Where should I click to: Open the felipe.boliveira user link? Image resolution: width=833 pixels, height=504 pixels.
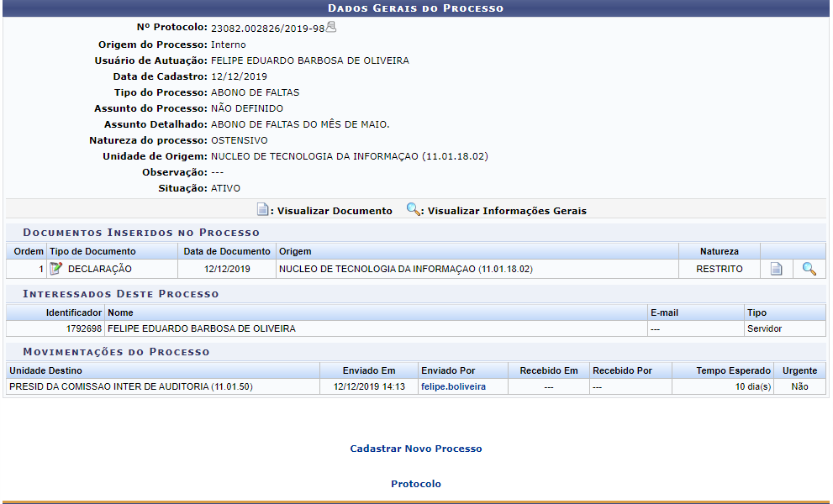click(453, 386)
